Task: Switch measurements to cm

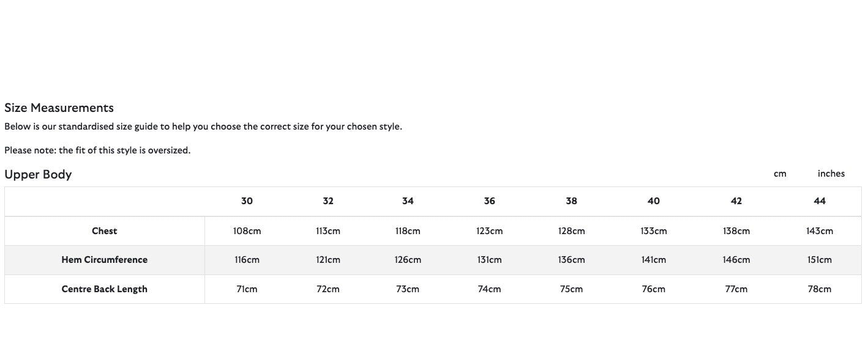Action: tap(779, 174)
